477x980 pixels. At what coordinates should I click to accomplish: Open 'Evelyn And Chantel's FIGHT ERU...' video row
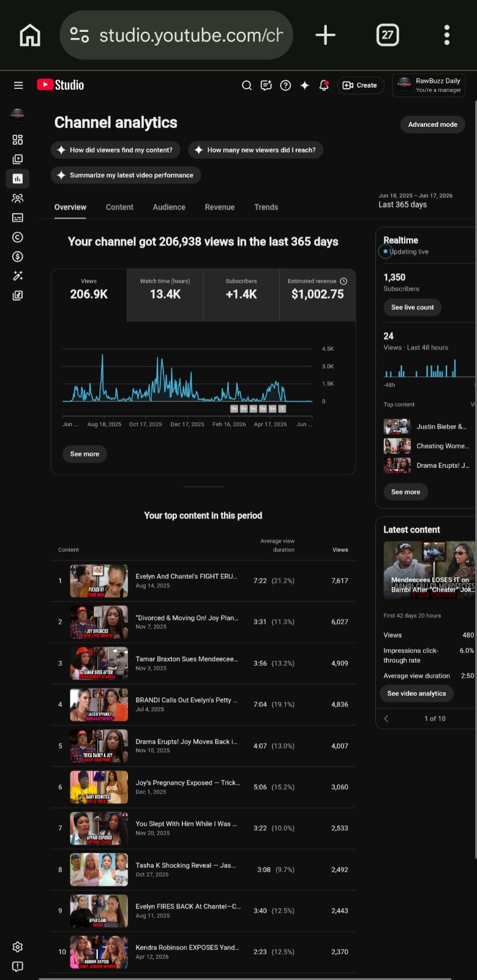(203, 581)
